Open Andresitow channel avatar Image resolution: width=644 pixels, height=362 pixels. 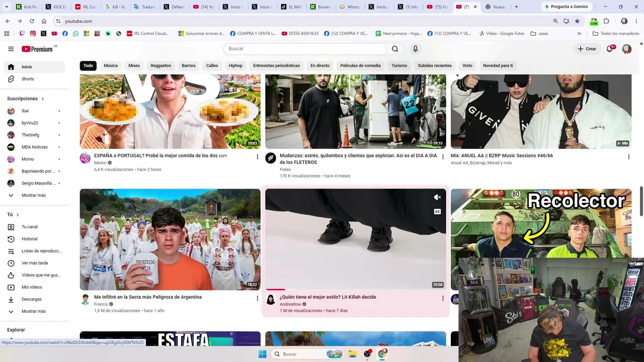[x=271, y=300]
